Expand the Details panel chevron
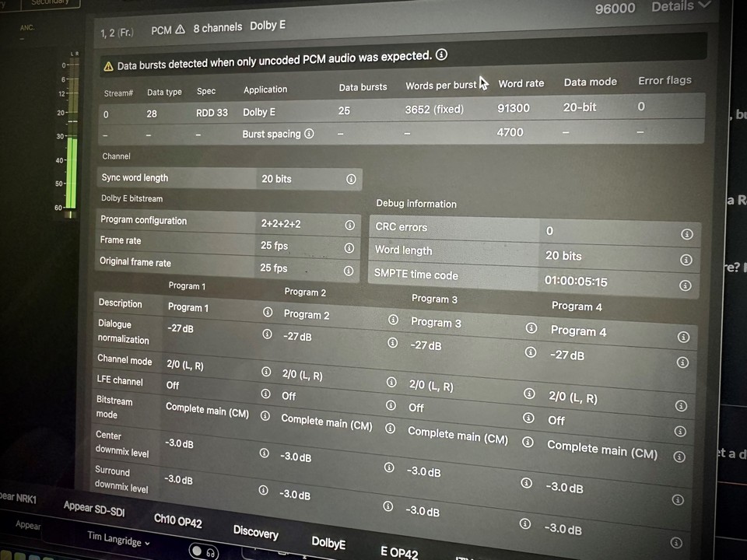The width and height of the screenshot is (747, 560). (704, 6)
